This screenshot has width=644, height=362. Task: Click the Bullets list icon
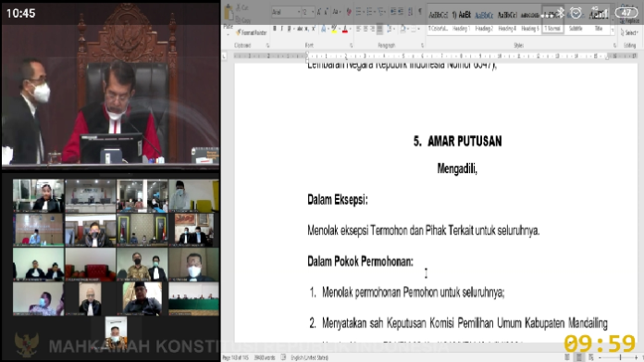click(x=359, y=12)
